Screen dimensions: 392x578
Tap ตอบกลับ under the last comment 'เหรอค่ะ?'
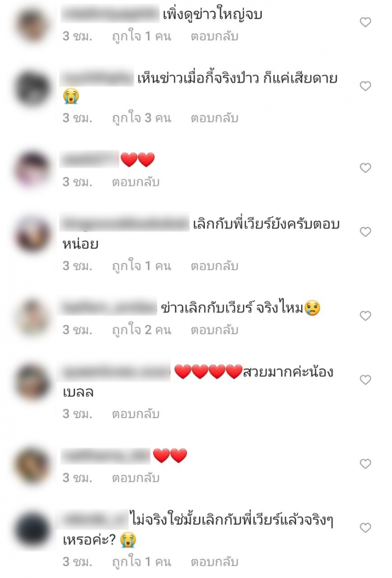215,562
